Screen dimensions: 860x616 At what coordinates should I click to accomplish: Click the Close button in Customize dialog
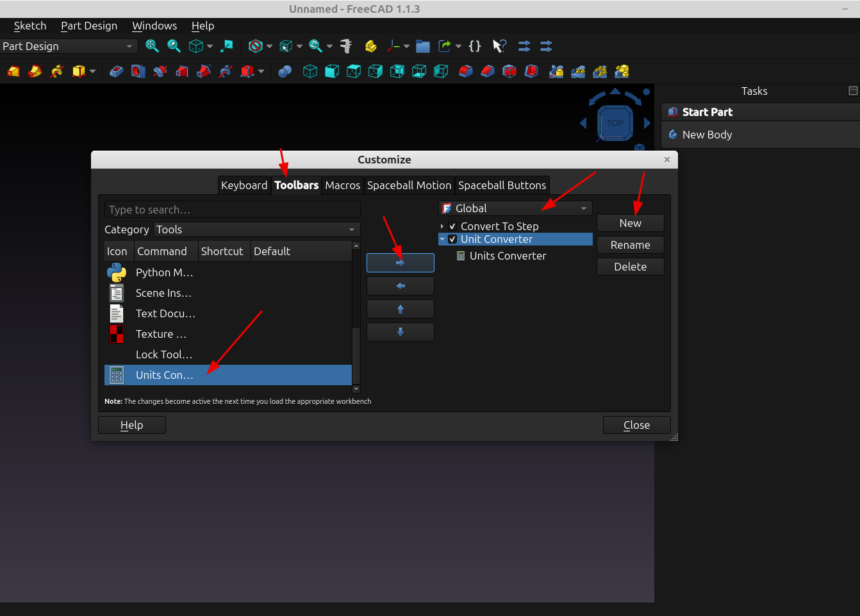pos(637,425)
